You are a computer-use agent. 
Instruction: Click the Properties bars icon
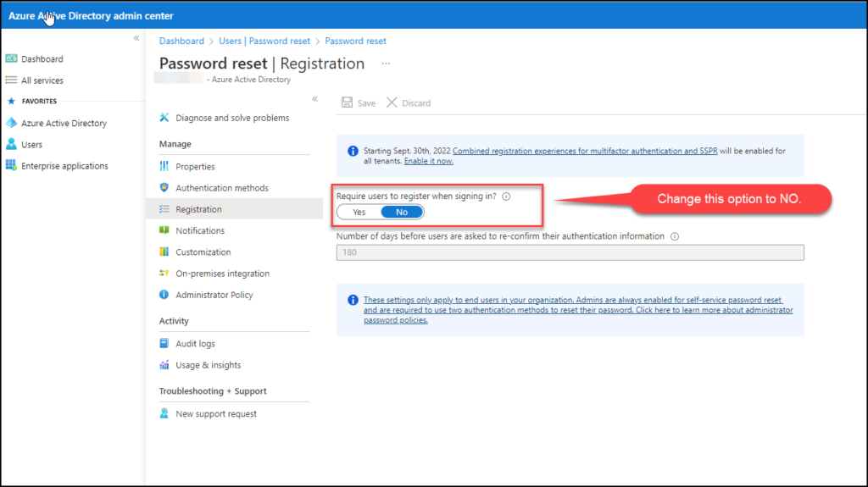point(164,166)
